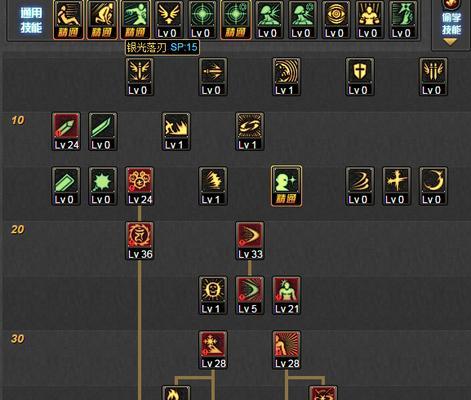Select the Lv 28 red radiating figure skill
Image resolution: width=471 pixels, height=400 pixels.
[x=286, y=350]
